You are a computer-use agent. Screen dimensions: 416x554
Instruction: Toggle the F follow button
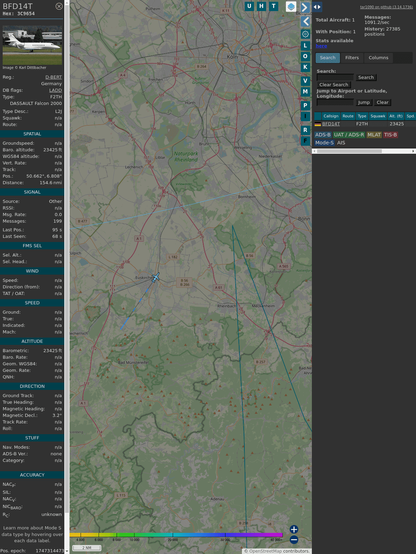pos(305,141)
